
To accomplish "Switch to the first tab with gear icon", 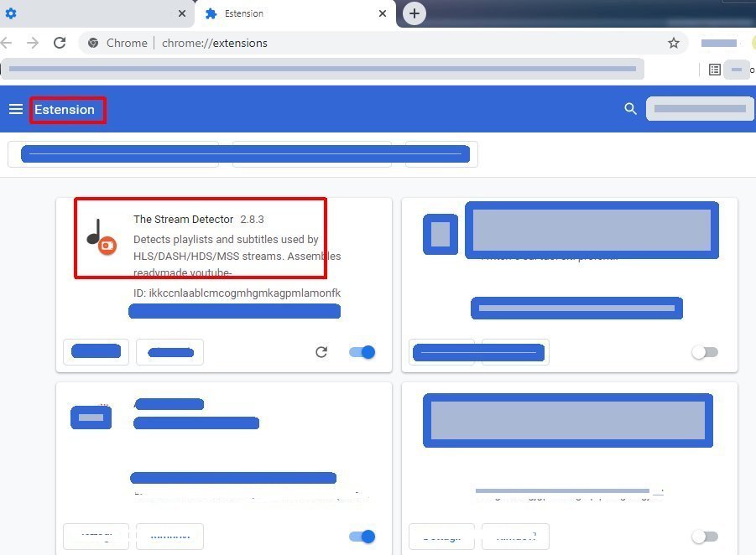I will [96, 13].
